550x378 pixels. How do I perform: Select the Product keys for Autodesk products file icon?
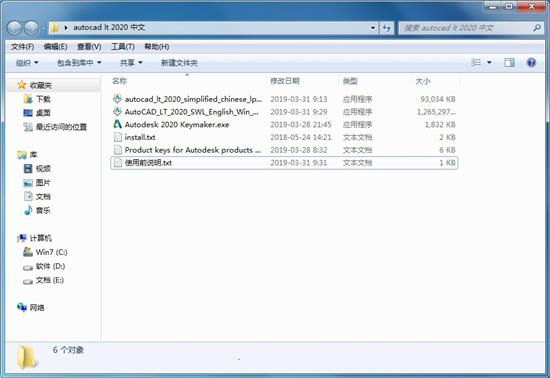tap(118, 150)
